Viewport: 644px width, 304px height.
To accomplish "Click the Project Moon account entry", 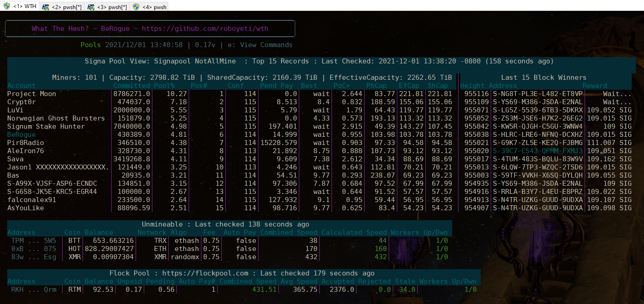I will (x=32, y=94).
